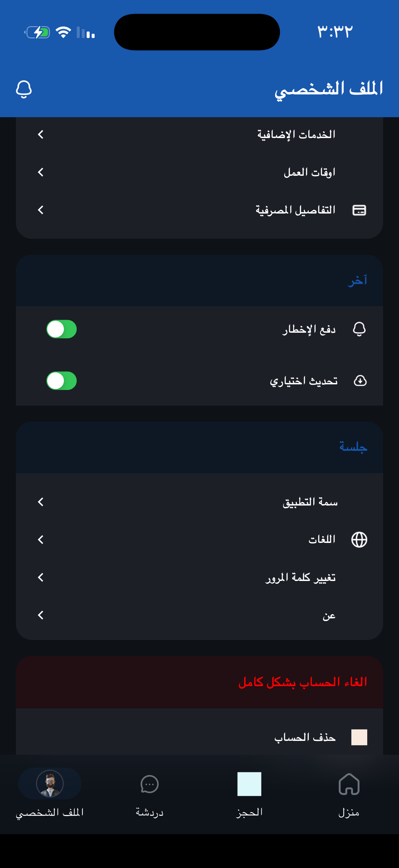Open the عن about entry
This screenshot has height=868, width=399.
click(328, 615)
